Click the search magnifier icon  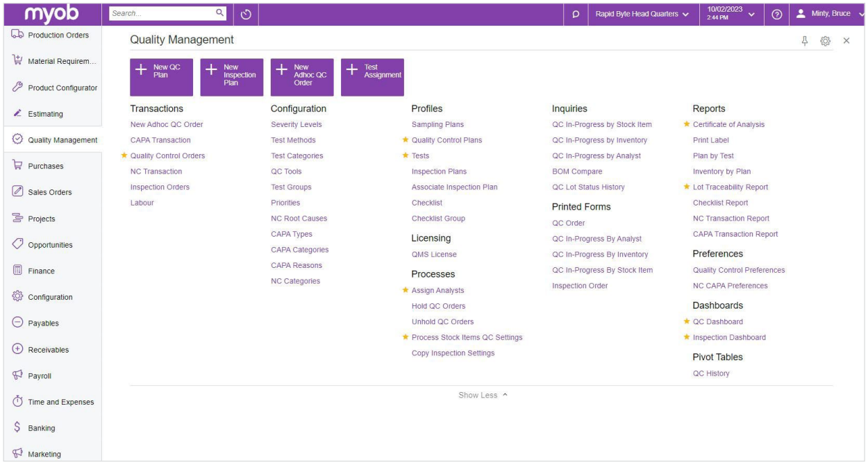(219, 12)
